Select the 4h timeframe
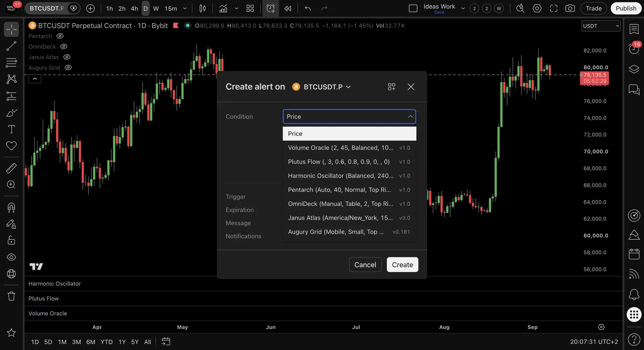The height and width of the screenshot is (350, 644). [x=134, y=9]
